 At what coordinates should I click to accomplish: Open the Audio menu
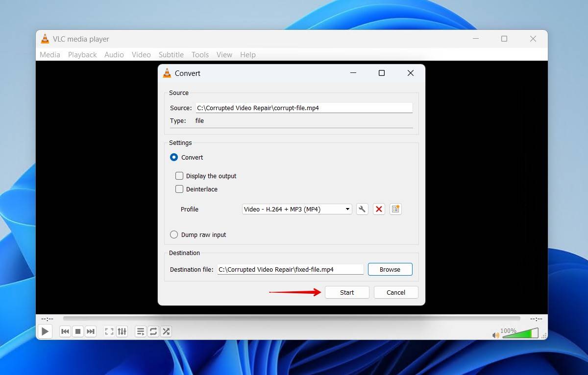coord(114,55)
